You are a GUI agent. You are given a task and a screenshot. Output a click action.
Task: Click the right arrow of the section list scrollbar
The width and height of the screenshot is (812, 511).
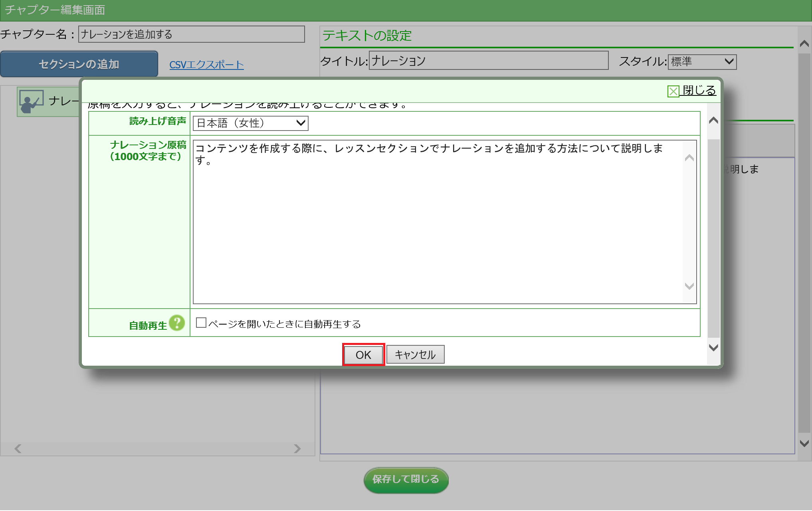click(297, 449)
